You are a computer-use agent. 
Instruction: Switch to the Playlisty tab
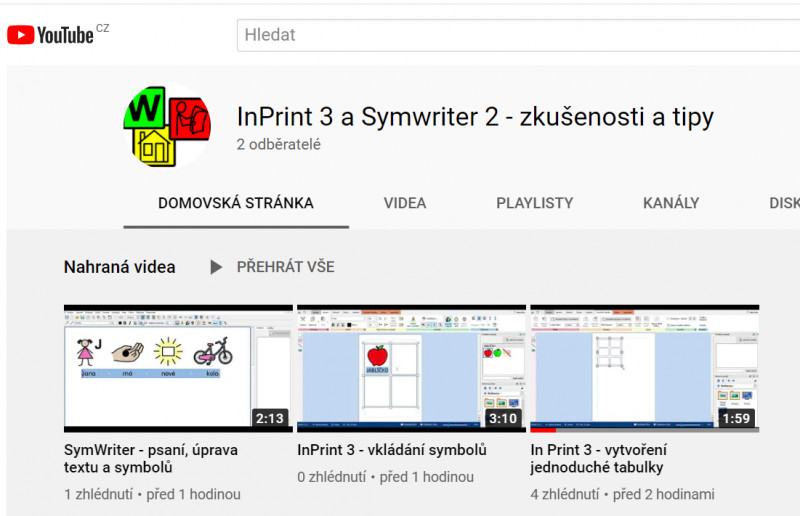point(535,203)
